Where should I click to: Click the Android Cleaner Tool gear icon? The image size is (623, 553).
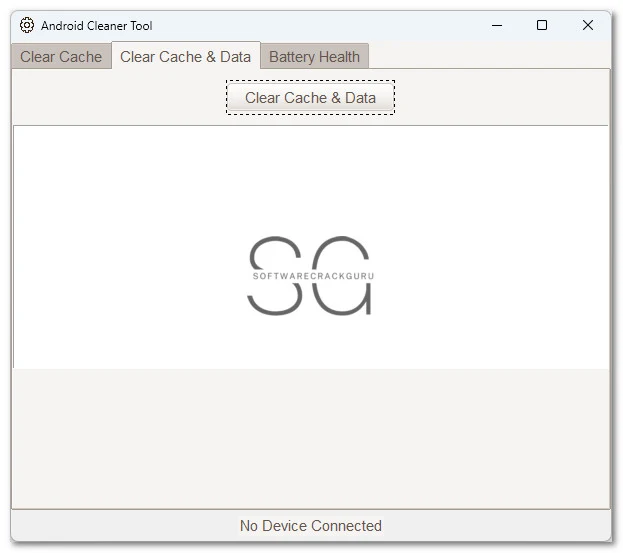pyautogui.click(x=27, y=25)
